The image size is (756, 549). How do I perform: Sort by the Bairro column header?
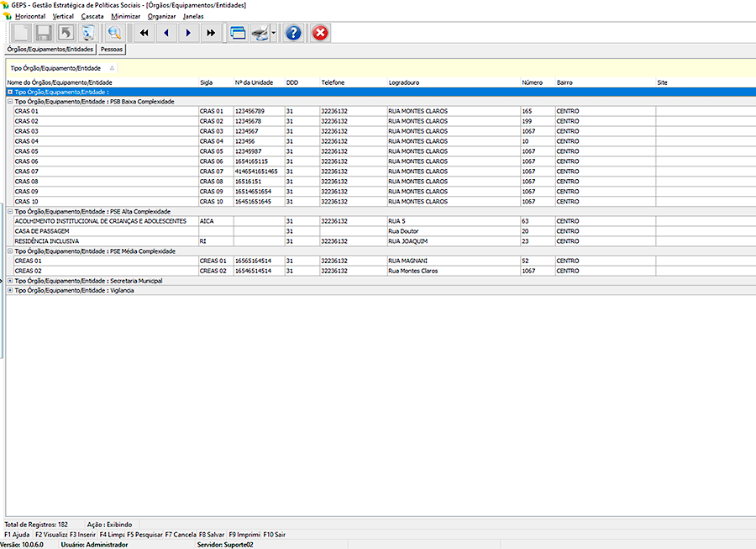[606, 82]
